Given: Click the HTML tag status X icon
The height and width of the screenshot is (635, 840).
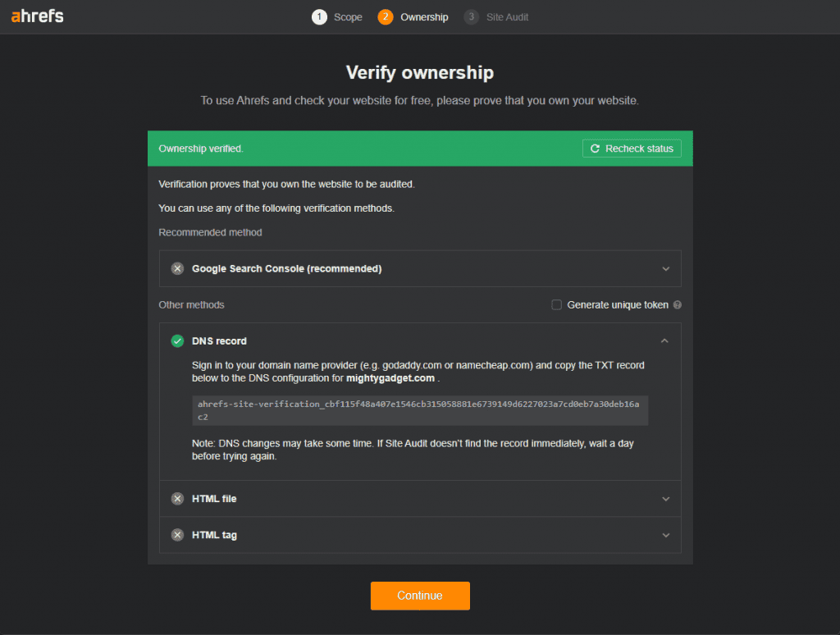Looking at the screenshot, I should [177, 535].
